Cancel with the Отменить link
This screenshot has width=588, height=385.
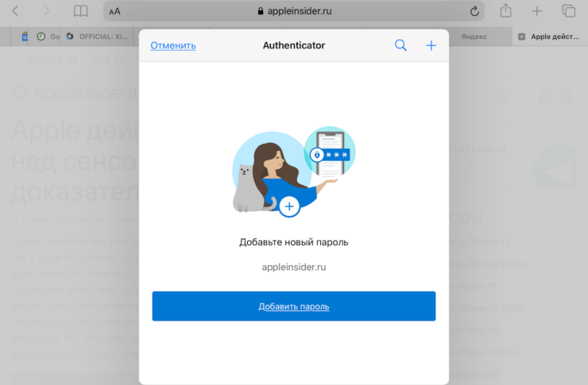tap(173, 46)
